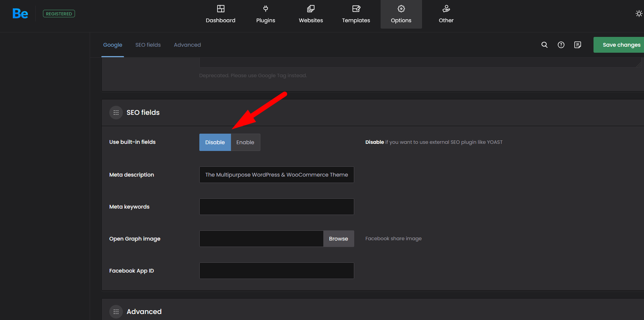Screen dimensions: 644x320
Task: Click the 'Meta keywords' label
Action: (x=129, y=207)
